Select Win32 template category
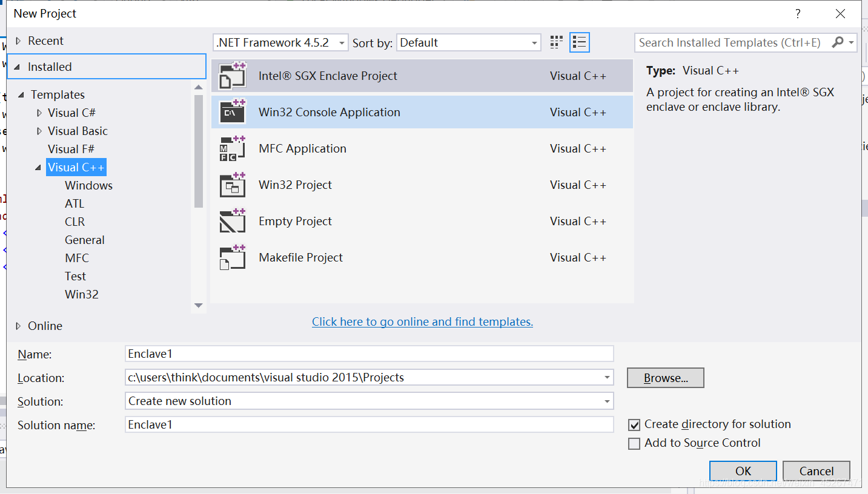The height and width of the screenshot is (494, 868). 82,294
